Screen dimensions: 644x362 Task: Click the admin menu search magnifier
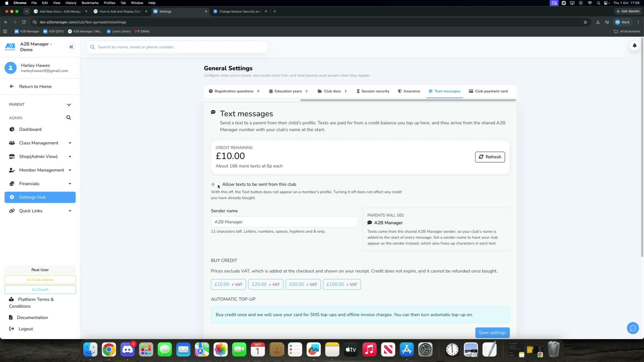coord(68,118)
